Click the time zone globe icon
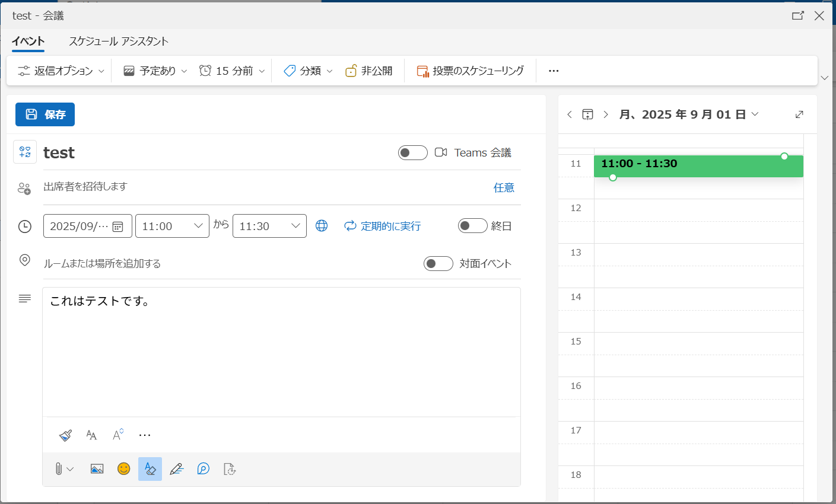Viewport: 836px width, 504px height. point(322,225)
